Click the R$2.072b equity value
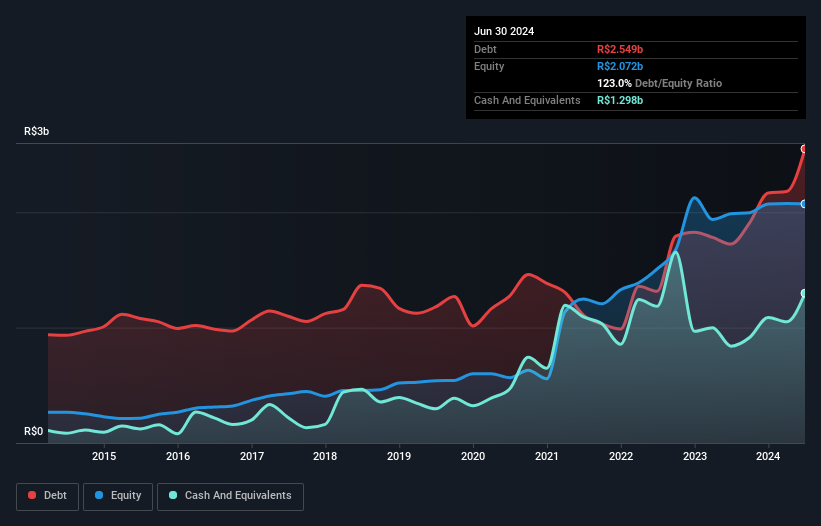821x526 pixels. click(x=620, y=66)
